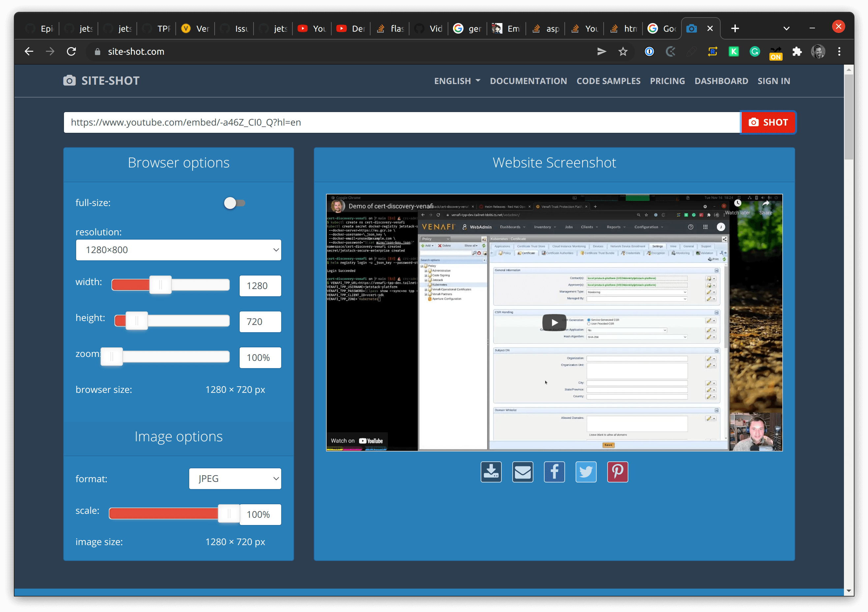
Task: Share the screenshot via email envelope icon
Action: (523, 472)
